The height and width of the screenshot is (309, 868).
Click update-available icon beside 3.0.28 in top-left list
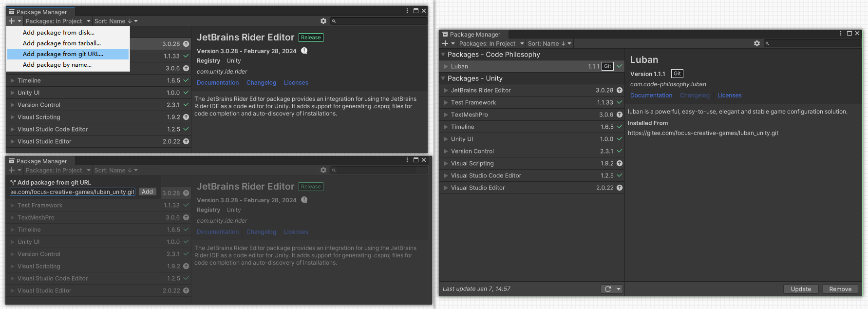pyautogui.click(x=186, y=44)
